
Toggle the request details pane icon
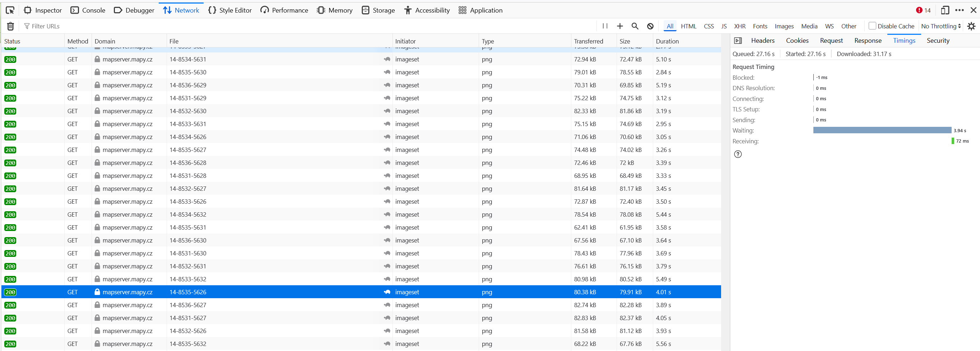[738, 41]
